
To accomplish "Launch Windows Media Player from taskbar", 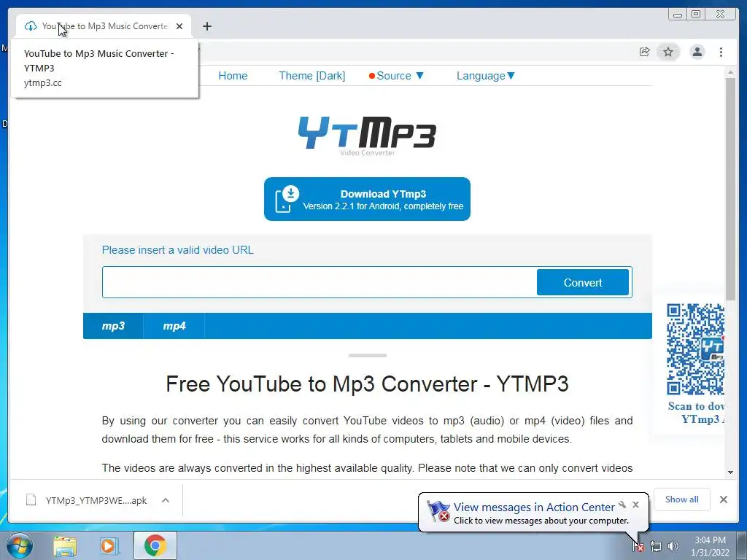I will (x=109, y=546).
